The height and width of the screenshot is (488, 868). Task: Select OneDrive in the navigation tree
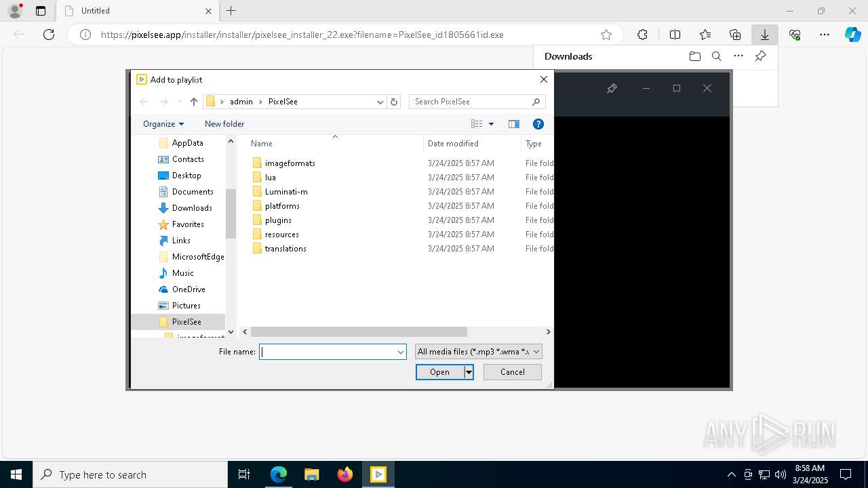(189, 289)
